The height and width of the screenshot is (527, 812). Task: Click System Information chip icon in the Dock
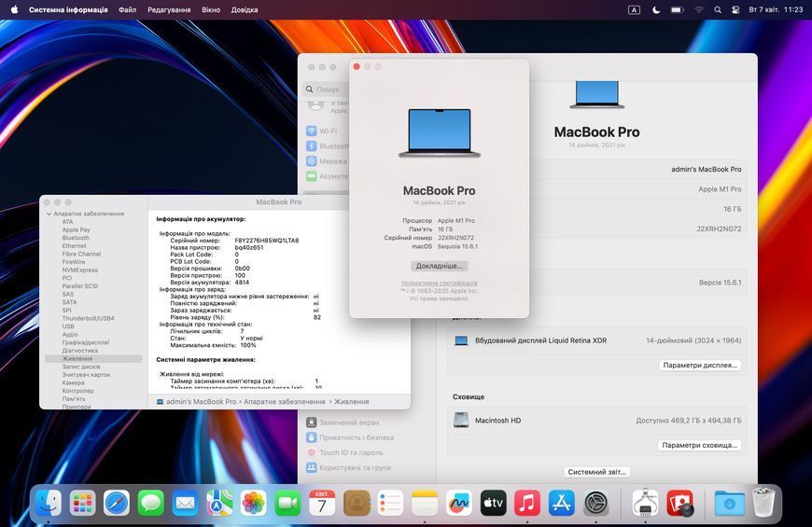645,503
